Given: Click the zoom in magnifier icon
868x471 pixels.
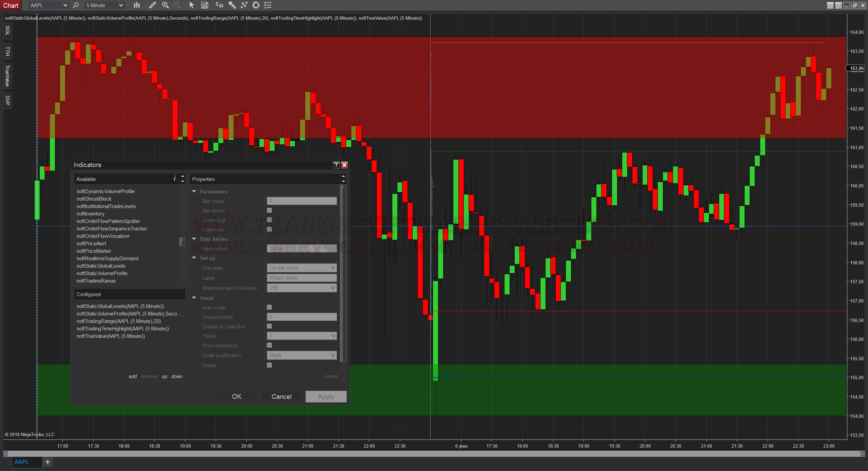Looking at the screenshot, I should point(165,5).
